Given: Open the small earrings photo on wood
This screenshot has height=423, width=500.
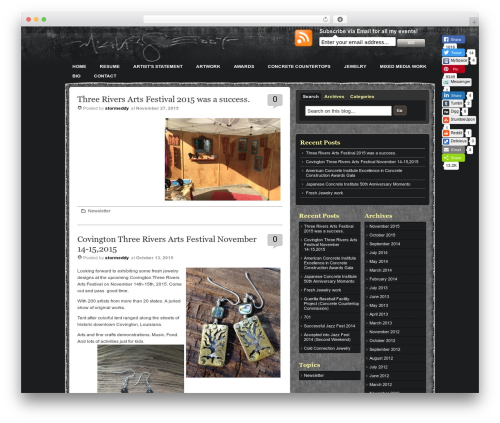Looking at the screenshot, I should (x=140, y=369).
